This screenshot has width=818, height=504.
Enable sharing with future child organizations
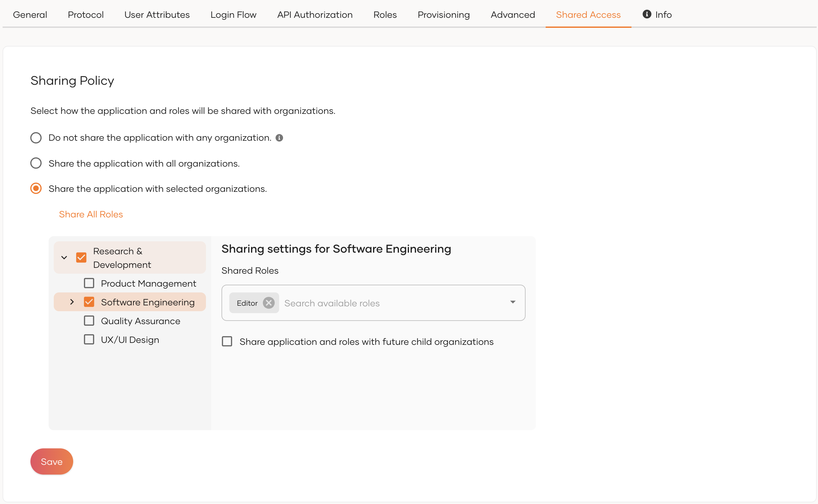click(x=227, y=342)
